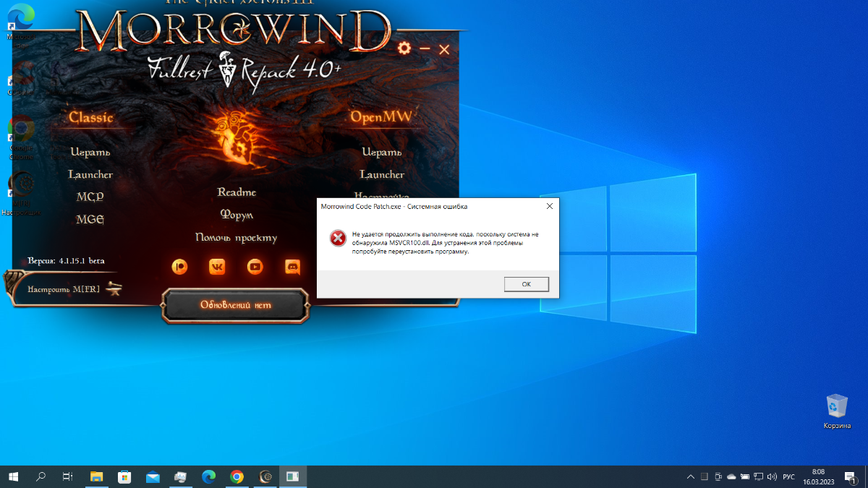The width and height of the screenshot is (868, 488).
Task: Click the Обновлений нет update button
Action: pyautogui.click(x=236, y=305)
